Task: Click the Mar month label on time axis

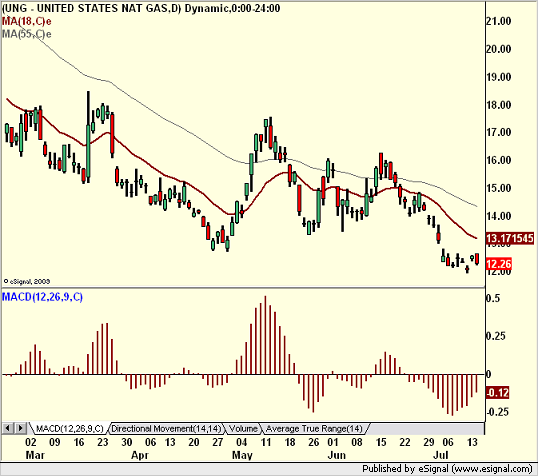Action: click(35, 455)
